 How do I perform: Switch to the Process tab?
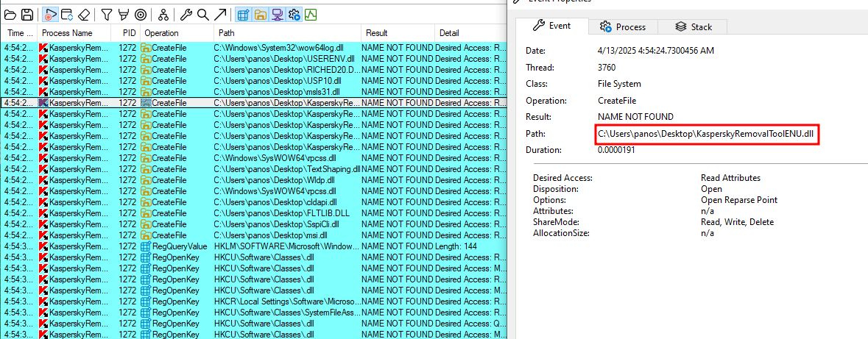(623, 26)
